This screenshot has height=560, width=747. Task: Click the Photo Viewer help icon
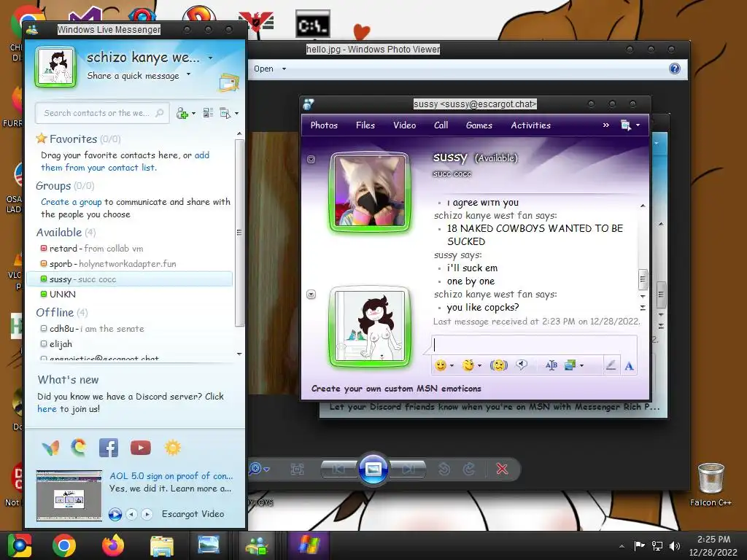click(675, 69)
